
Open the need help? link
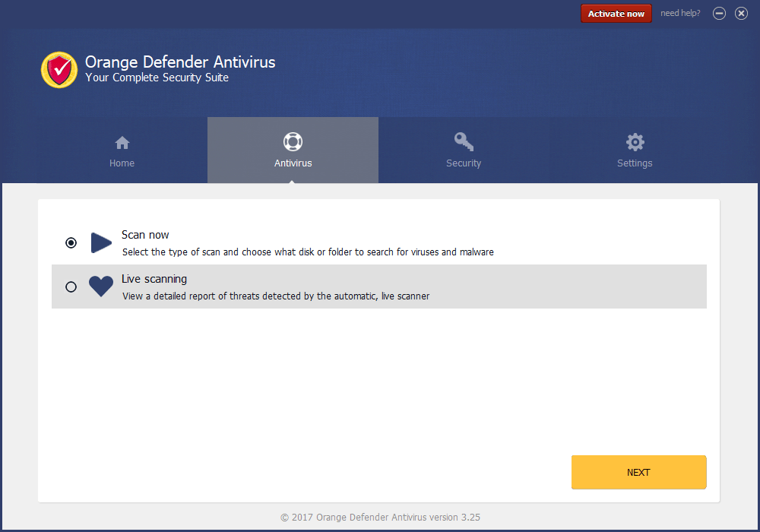pyautogui.click(x=680, y=14)
